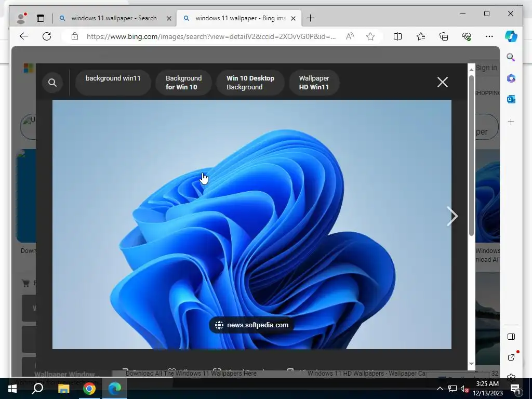This screenshot has width=532, height=399.
Task: Click the image viewer vertical scrollbar thumb
Action: (x=471, y=155)
